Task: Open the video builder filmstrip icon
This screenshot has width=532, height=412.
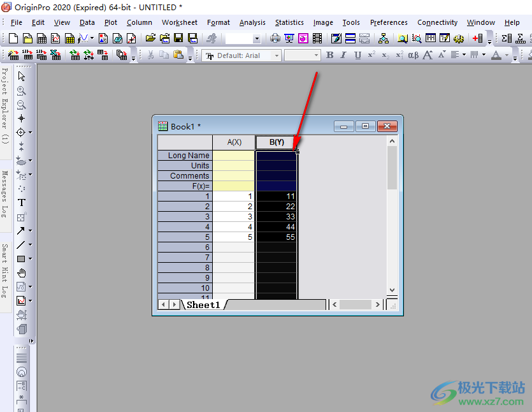Action: click(317, 38)
